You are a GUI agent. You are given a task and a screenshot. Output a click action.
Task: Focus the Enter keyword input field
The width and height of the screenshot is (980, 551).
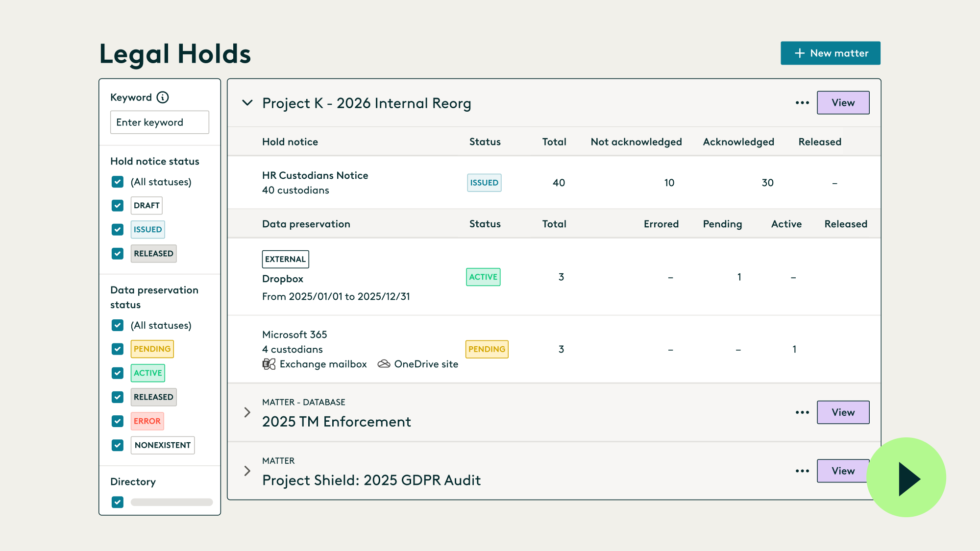160,122
